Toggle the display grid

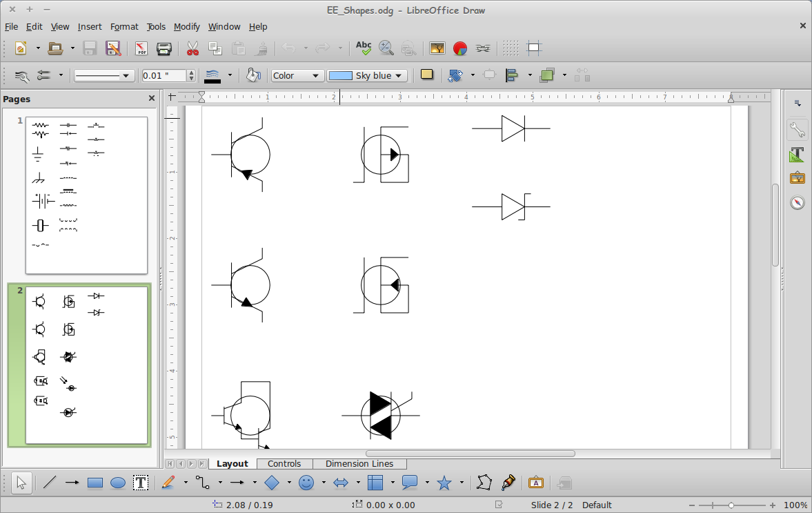(x=511, y=48)
